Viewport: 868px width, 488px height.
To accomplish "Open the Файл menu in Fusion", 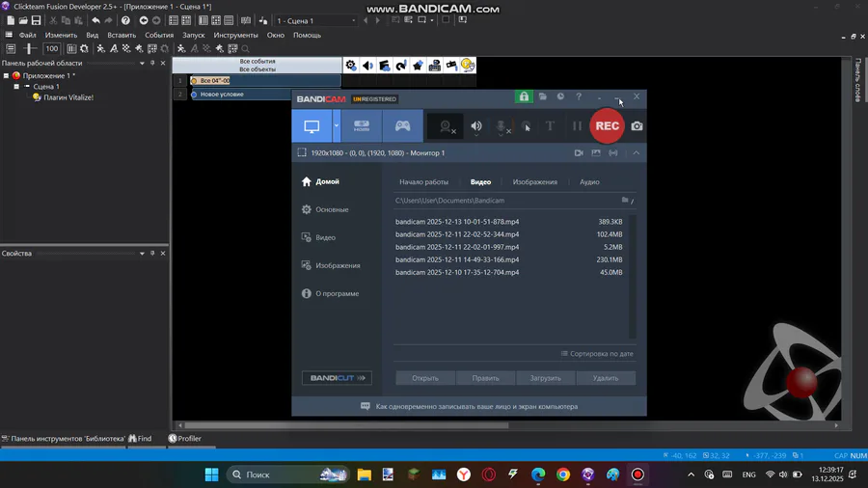I will click(x=28, y=35).
